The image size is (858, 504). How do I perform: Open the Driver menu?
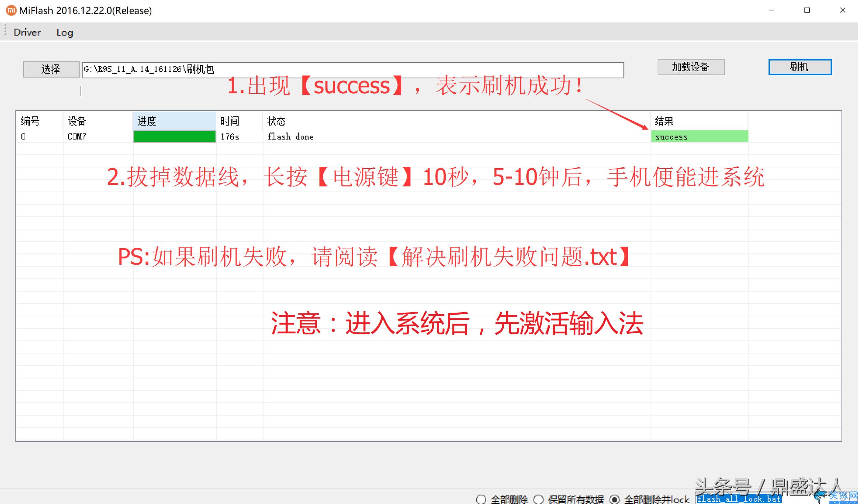27,32
